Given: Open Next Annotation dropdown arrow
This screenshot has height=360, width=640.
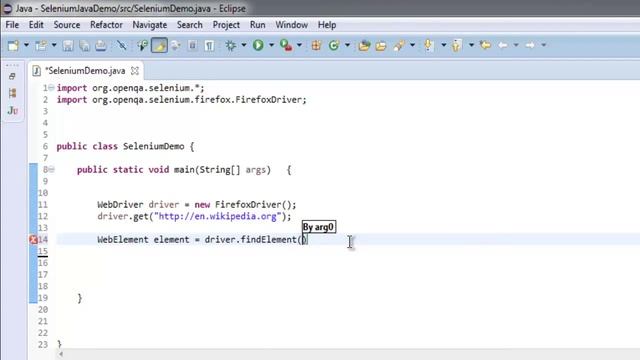Looking at the screenshot, I should tap(444, 45).
